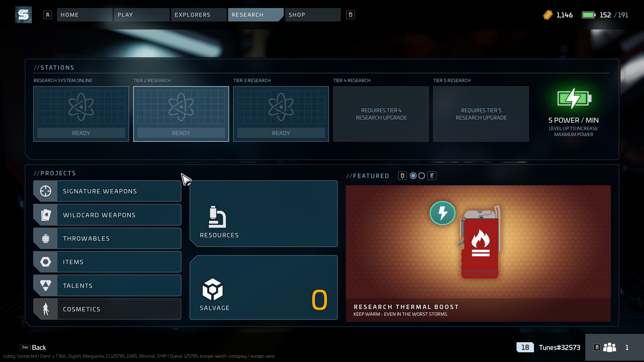This screenshot has height=362, width=644.
Task: Select the Tier 2 Research station
Action: (x=181, y=114)
